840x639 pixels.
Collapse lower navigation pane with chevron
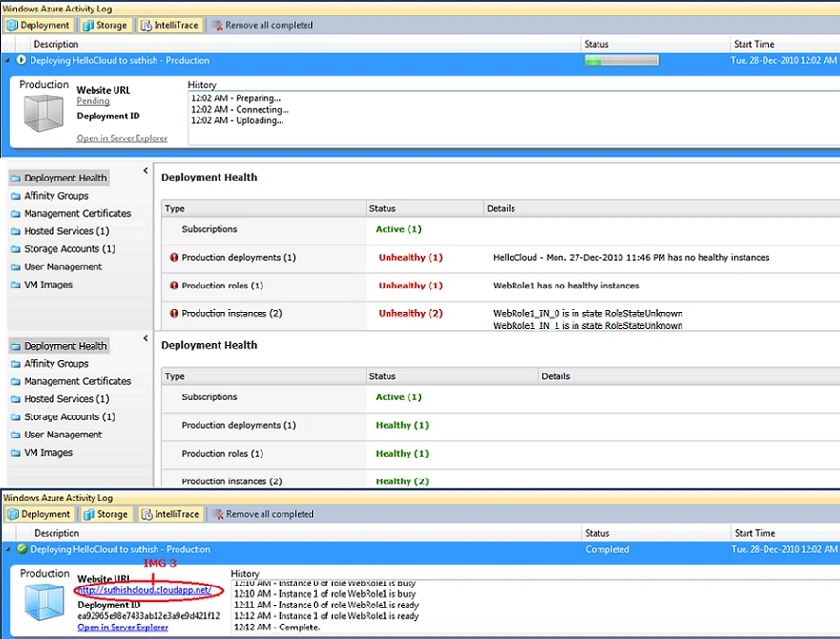click(x=146, y=338)
